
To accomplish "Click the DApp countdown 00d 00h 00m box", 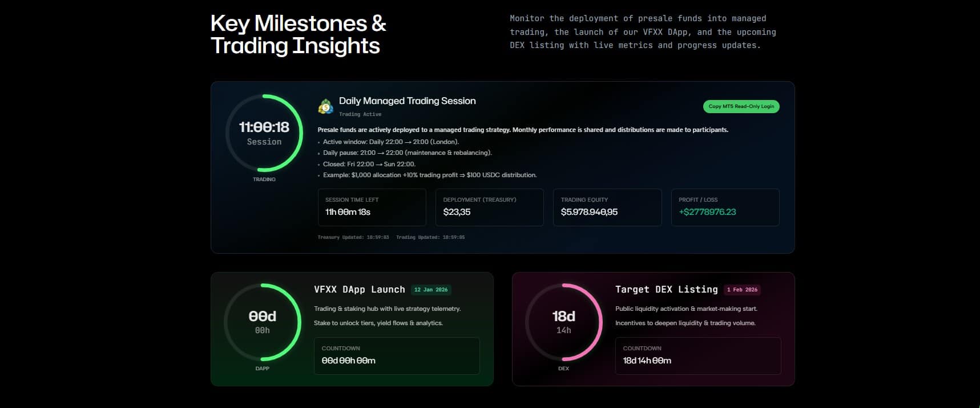I will pos(397,356).
